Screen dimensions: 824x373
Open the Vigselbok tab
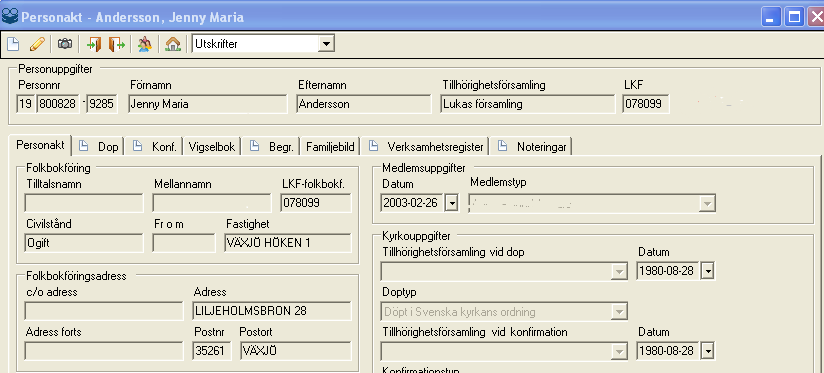coord(212,147)
